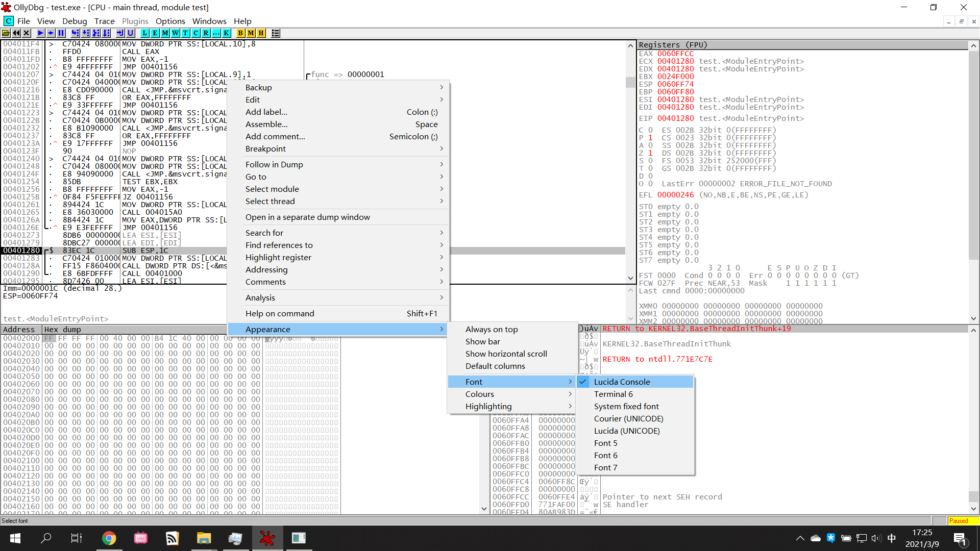Select Terminal 6 font
Screen dimensions: 980x551
(x=613, y=394)
